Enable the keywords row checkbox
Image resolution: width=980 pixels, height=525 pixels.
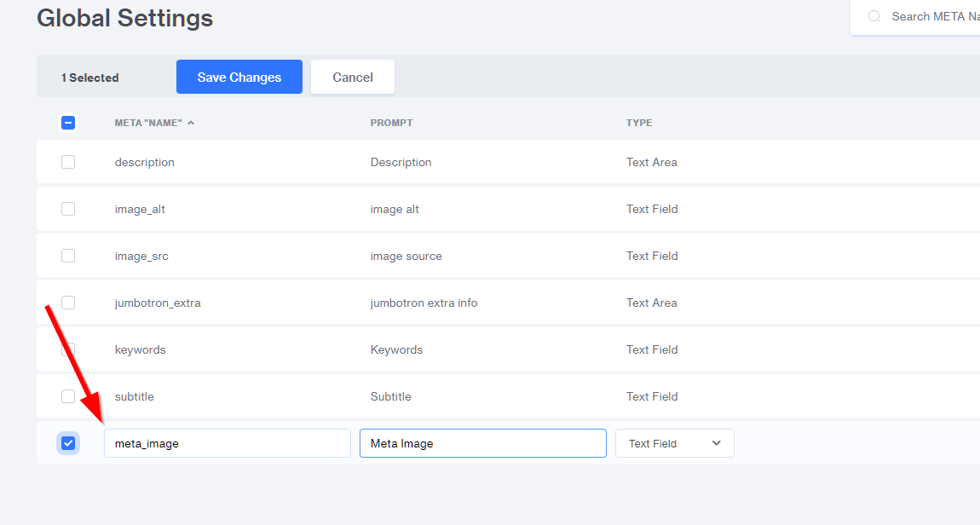tap(68, 349)
